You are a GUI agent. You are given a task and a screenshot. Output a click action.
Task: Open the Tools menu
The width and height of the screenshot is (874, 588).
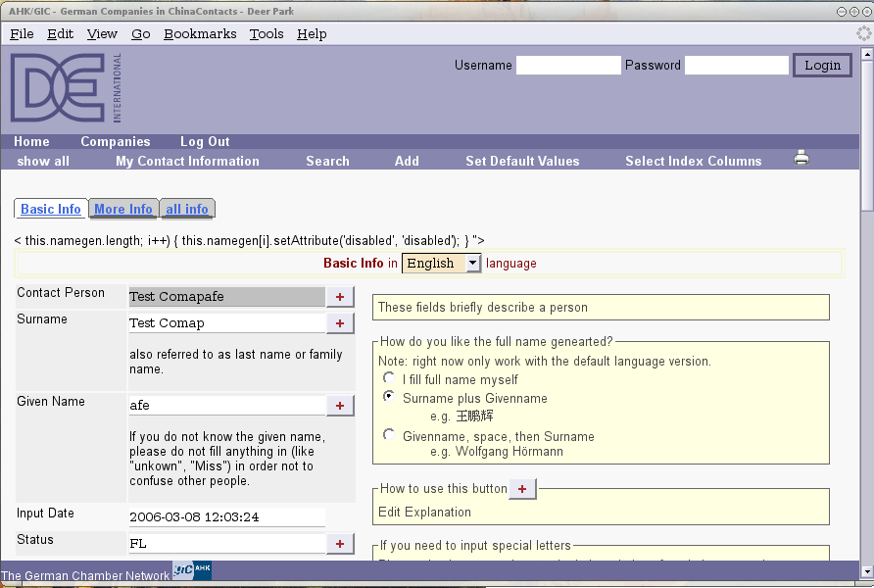(266, 33)
